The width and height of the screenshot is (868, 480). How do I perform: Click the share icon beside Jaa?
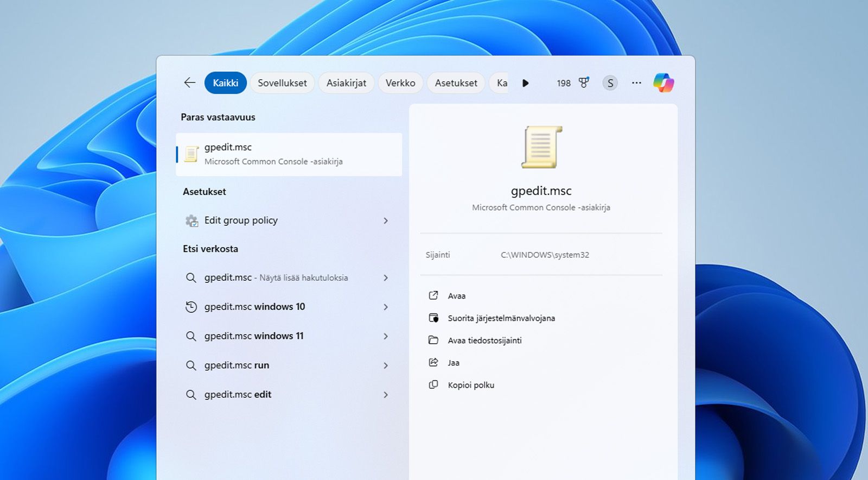click(x=433, y=362)
